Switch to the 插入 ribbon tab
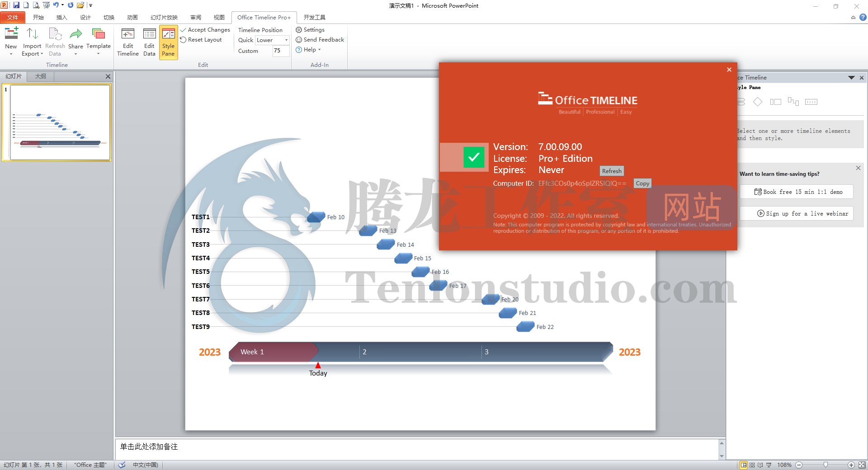Screen dimensions: 868x470 (62, 18)
